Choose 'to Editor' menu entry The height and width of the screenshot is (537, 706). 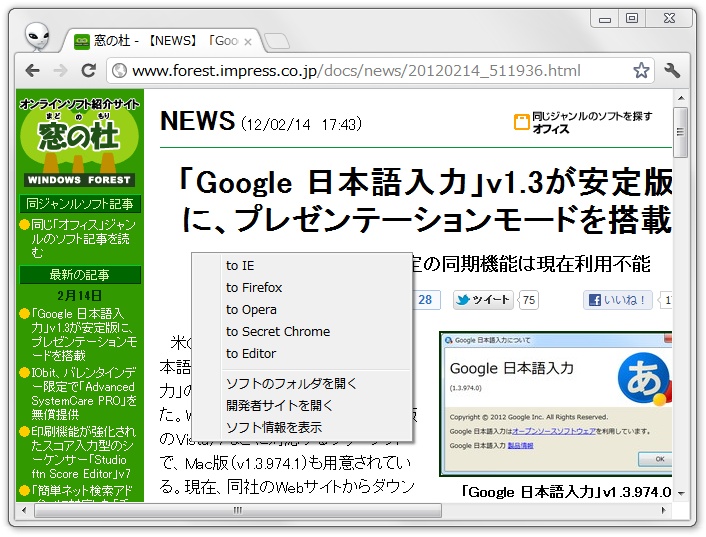point(302,354)
